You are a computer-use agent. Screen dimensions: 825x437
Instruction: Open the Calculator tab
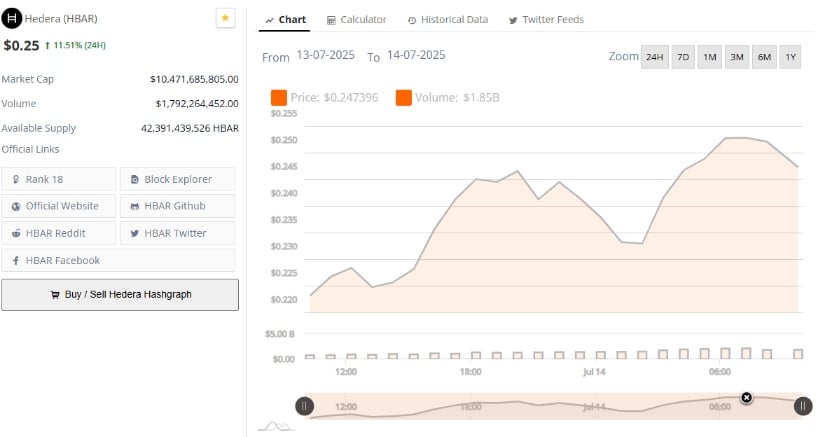(x=357, y=20)
